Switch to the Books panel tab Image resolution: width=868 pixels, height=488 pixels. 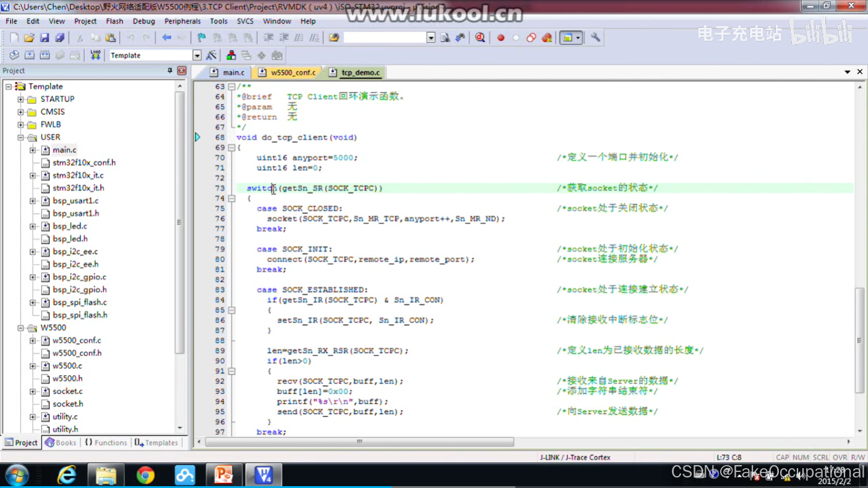click(x=61, y=443)
